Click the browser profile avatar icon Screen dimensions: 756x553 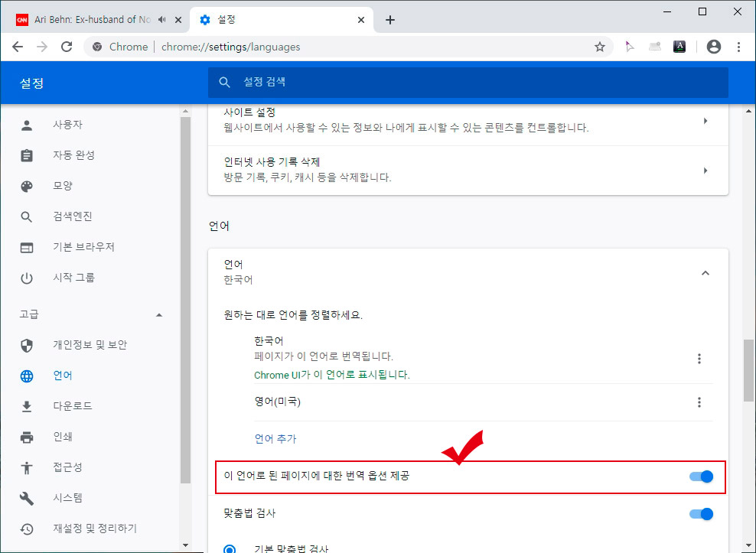coord(713,47)
